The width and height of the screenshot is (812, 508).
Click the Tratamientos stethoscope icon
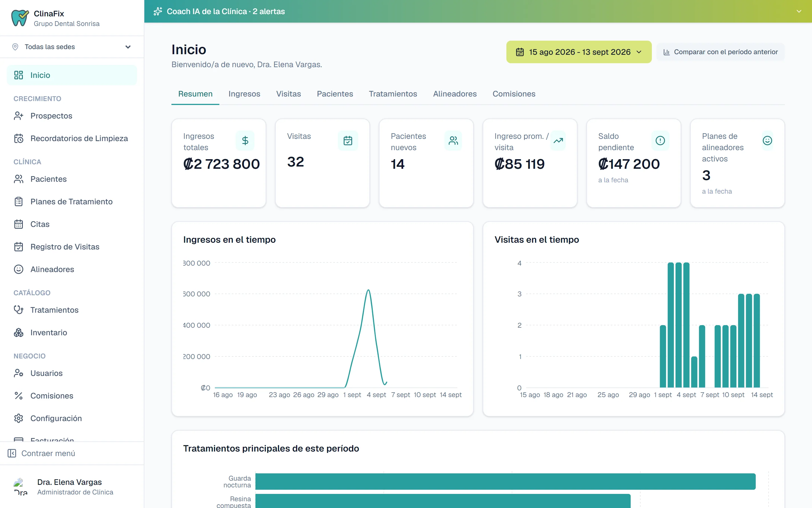coord(18,310)
